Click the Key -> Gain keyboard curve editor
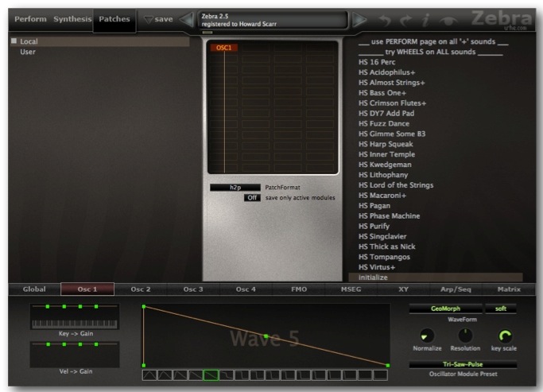The image size is (543, 392). (75, 316)
